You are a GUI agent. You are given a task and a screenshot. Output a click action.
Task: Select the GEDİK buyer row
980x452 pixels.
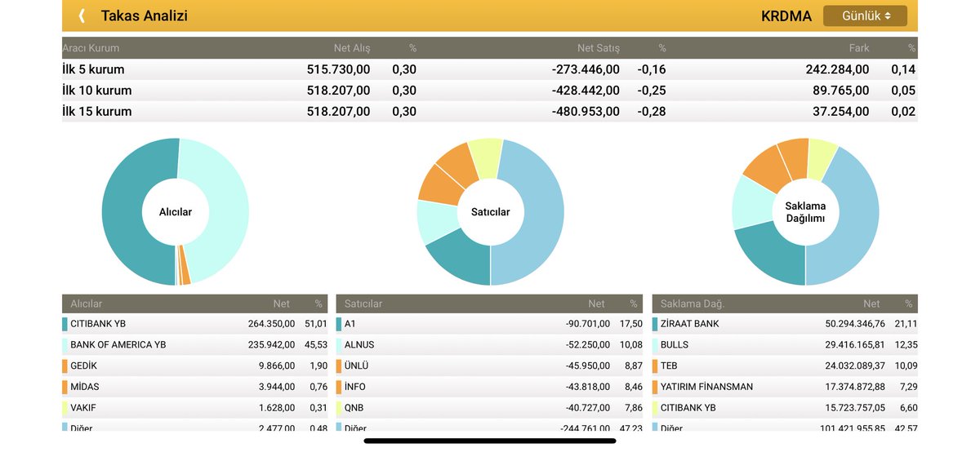click(194, 366)
